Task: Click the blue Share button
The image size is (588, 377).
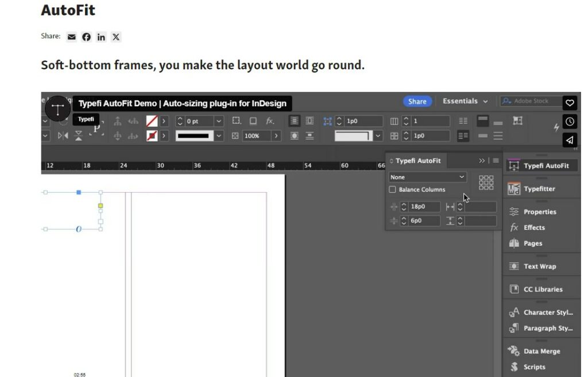Action: (x=417, y=101)
